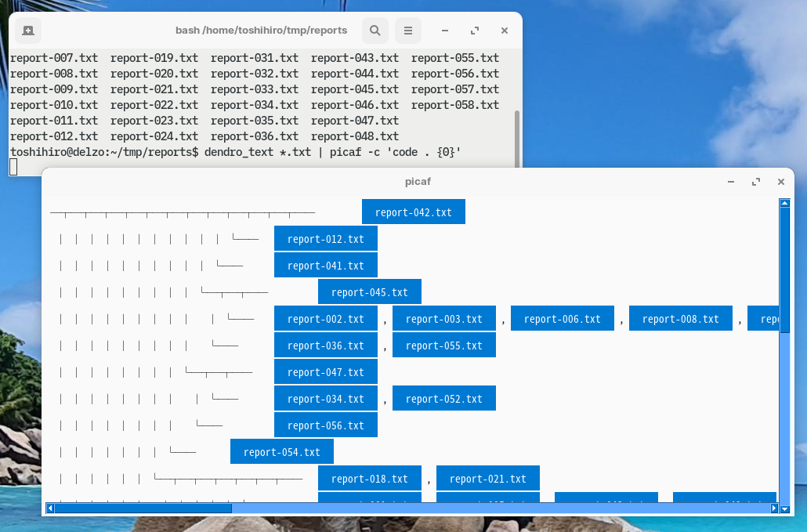Pick report-055.txt in the dendrogram
Screen dimensions: 807x532
tap(443, 346)
